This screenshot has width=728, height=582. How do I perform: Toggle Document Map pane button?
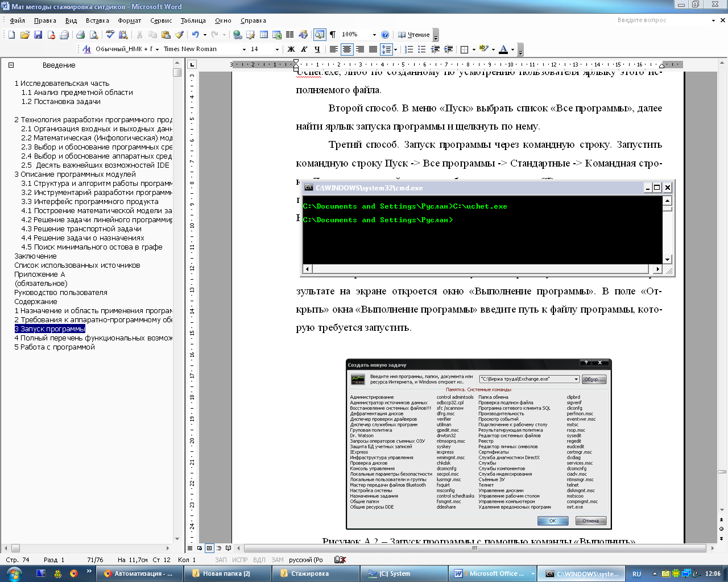(x=320, y=35)
